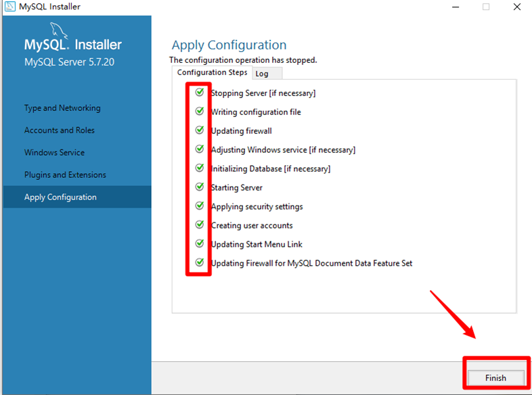The height and width of the screenshot is (395, 532).
Task: Click check icon beside Updating Firewall for MySQL Document
Action: 200,262
